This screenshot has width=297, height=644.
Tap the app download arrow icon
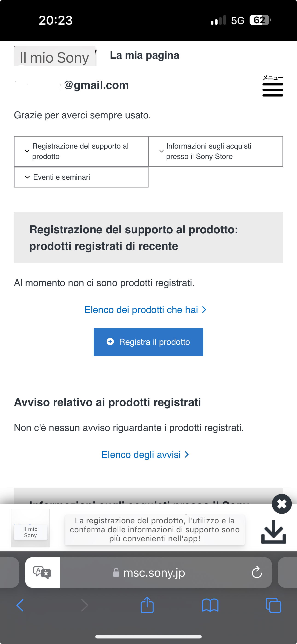273,532
